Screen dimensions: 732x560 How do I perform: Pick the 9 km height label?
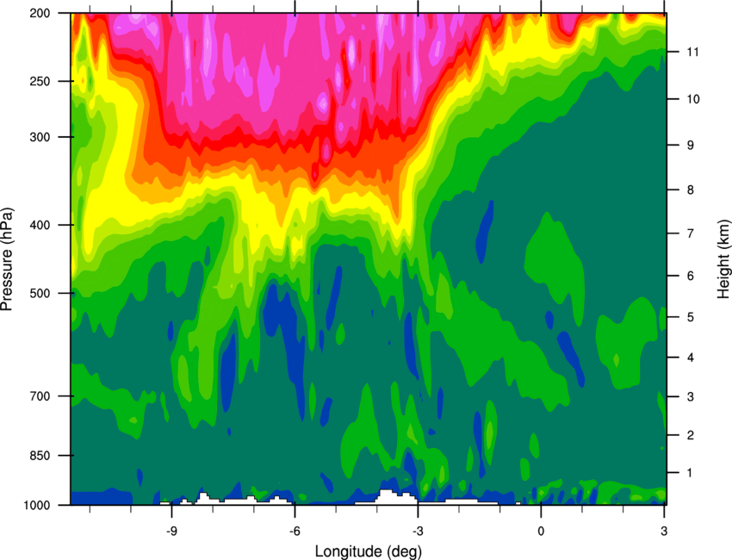[x=690, y=146]
